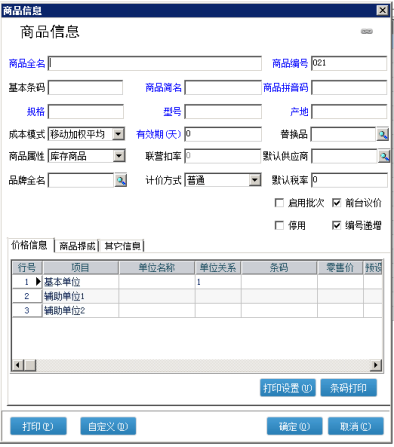Image resolution: width=394 pixels, height=447 pixels.
Task: Open the 成本模式 dropdown
Action: [x=118, y=134]
